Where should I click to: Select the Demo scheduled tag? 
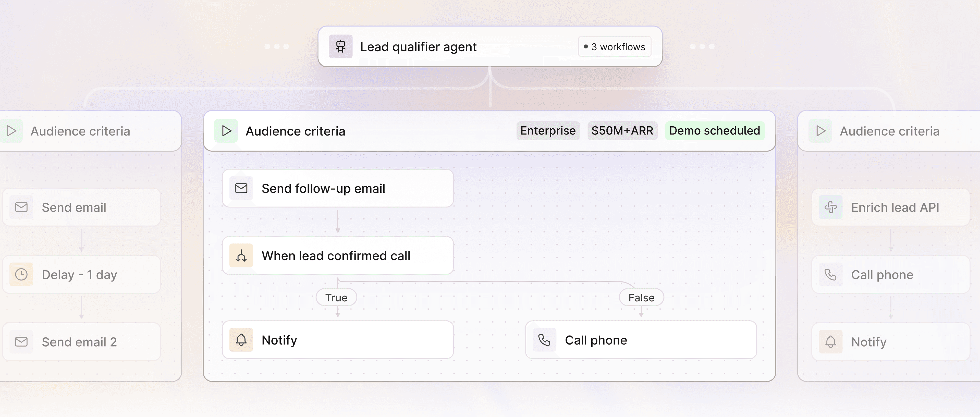pyautogui.click(x=715, y=130)
